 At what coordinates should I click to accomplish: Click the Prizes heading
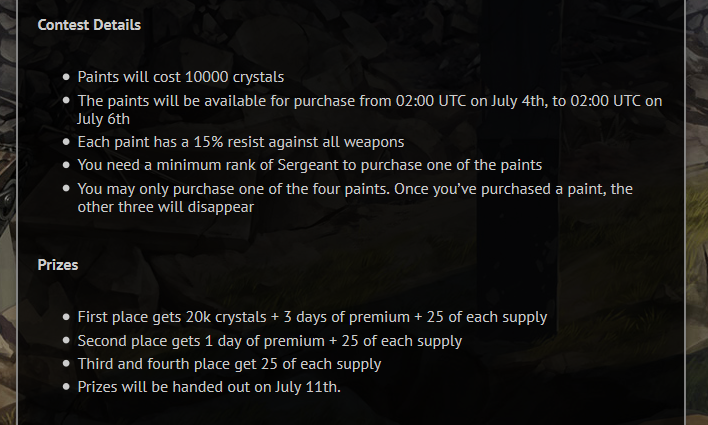pyautogui.click(x=58, y=266)
